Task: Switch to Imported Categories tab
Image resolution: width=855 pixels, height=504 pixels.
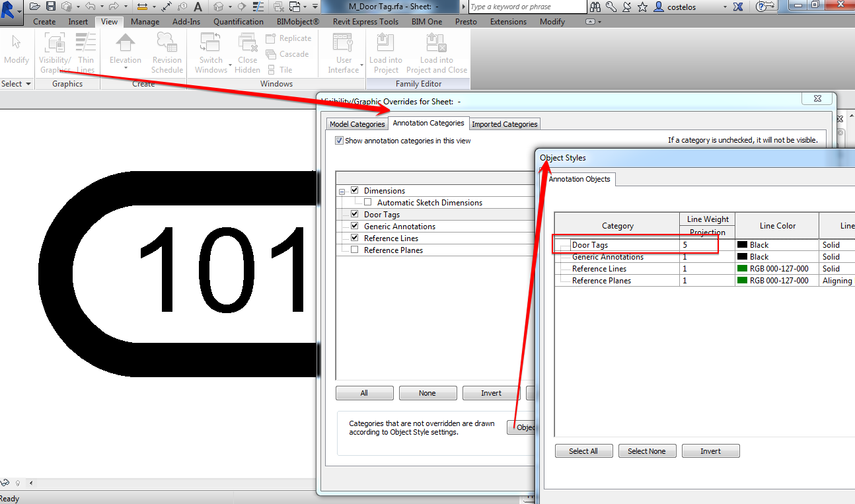Action: pyautogui.click(x=504, y=124)
